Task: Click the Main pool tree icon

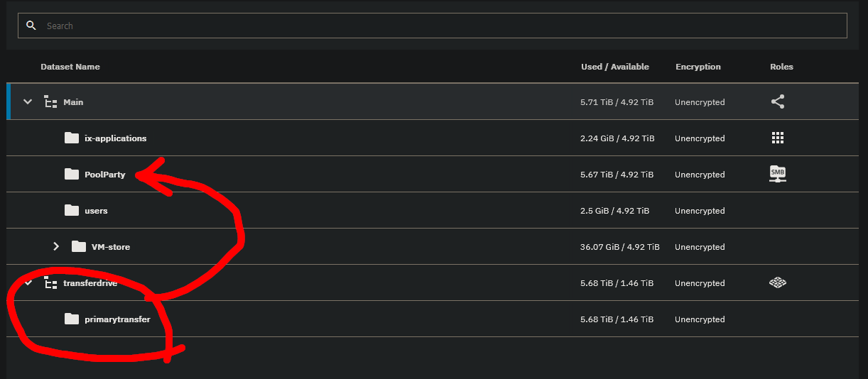Action: coord(50,102)
